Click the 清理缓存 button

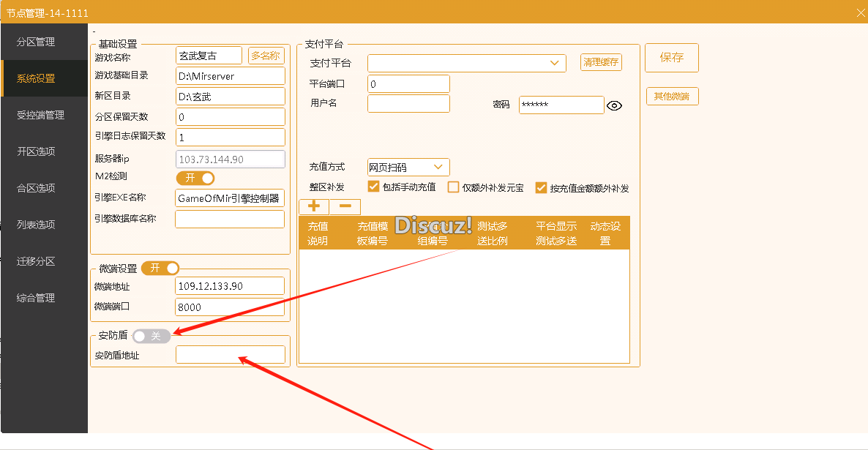pos(601,63)
